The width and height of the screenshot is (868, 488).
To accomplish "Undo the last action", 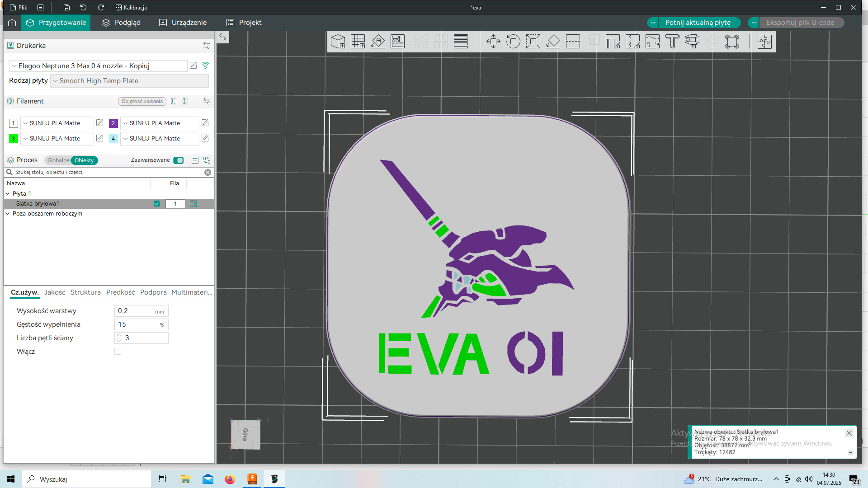I will 83,7.
